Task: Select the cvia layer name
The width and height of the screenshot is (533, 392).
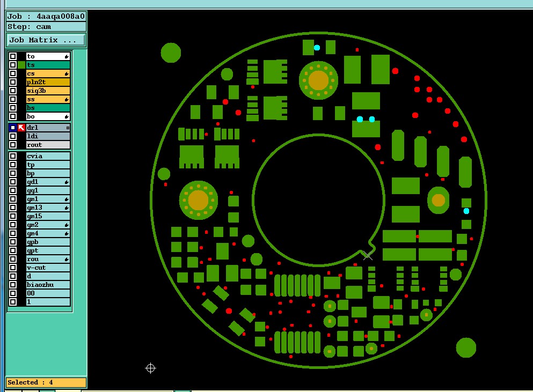Action: (48, 156)
